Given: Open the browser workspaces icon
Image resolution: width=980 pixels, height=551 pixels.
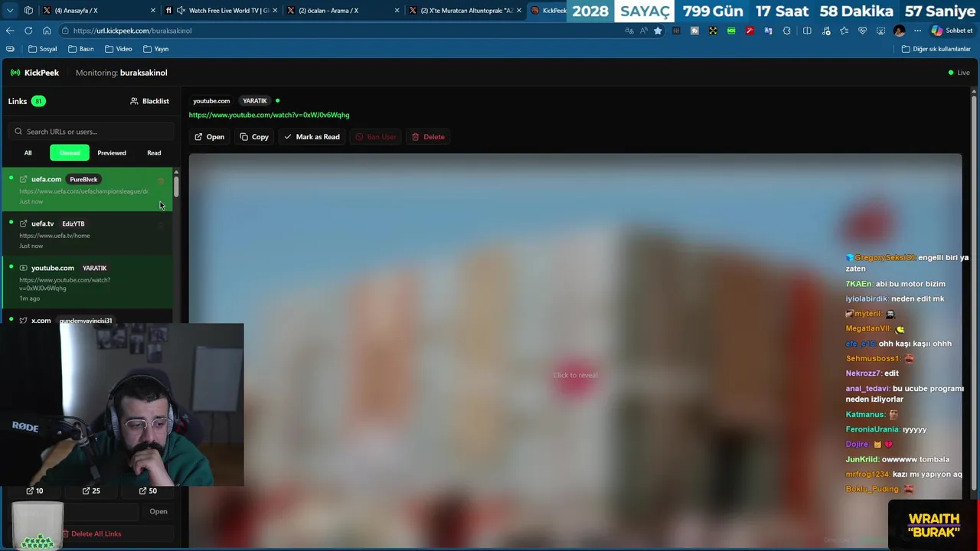Looking at the screenshot, I should 28,11.
